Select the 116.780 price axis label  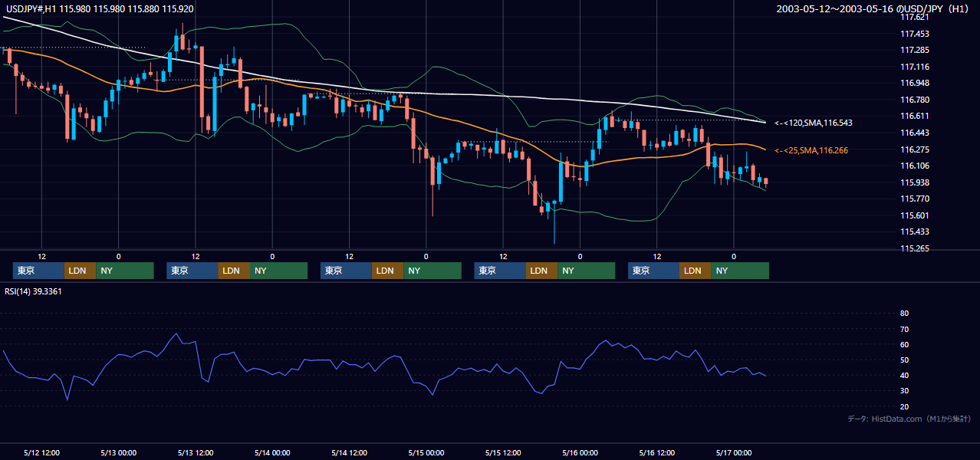pyautogui.click(x=914, y=100)
